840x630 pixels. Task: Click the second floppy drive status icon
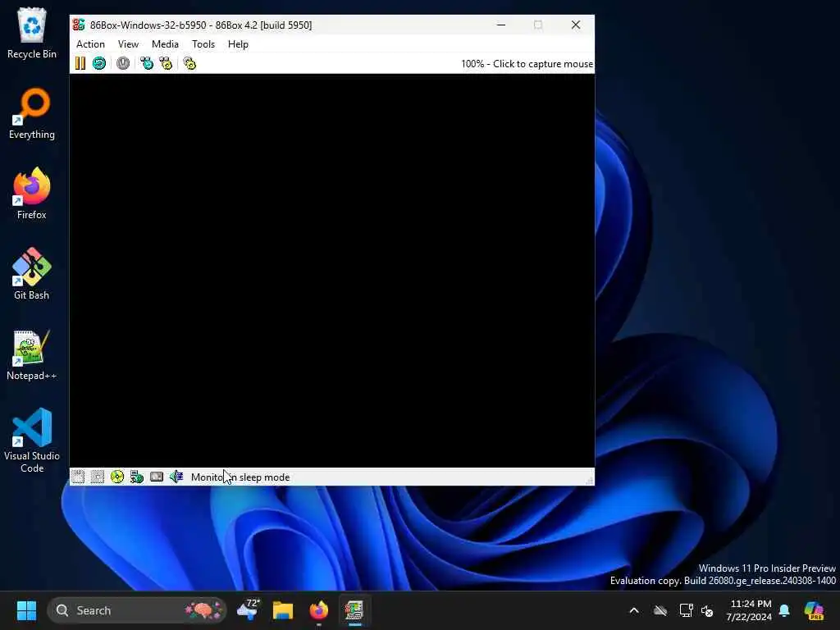[98, 477]
